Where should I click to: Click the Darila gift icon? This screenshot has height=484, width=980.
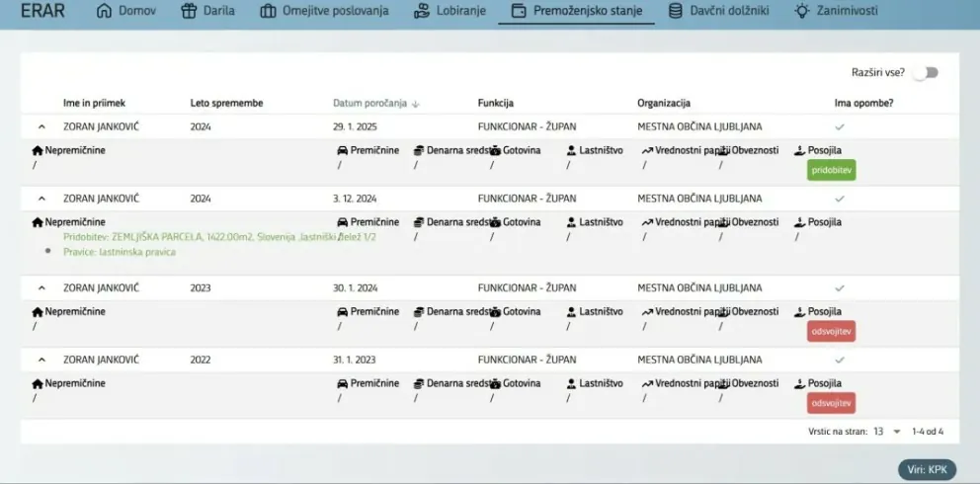(189, 11)
